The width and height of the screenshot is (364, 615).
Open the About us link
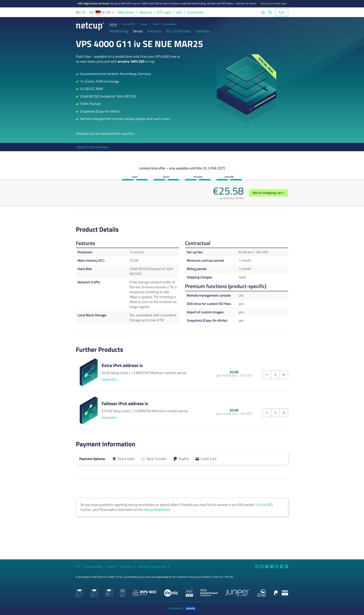145,12
